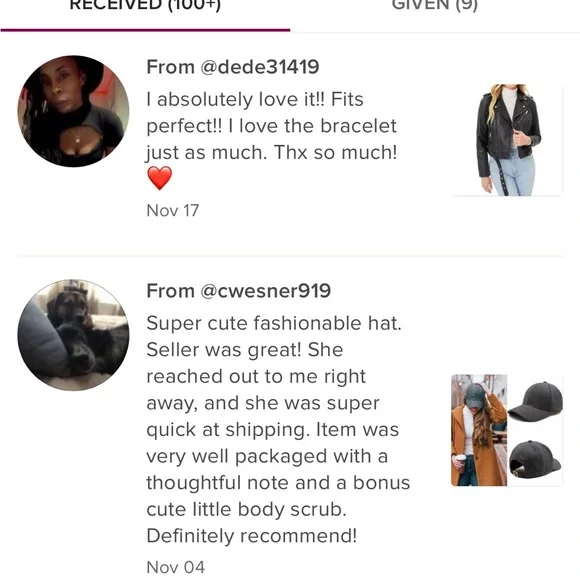Click the front-facing black cap image
The image size is (580, 580).
pos(536,402)
